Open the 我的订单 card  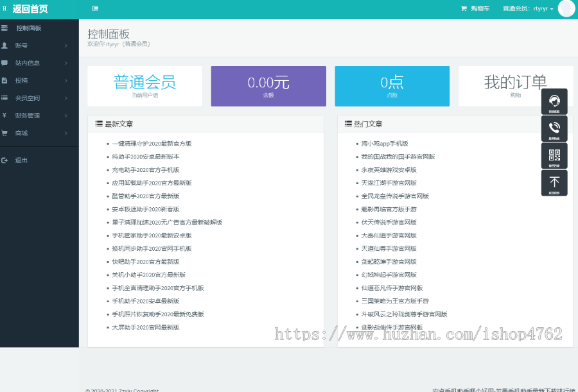[515, 86]
